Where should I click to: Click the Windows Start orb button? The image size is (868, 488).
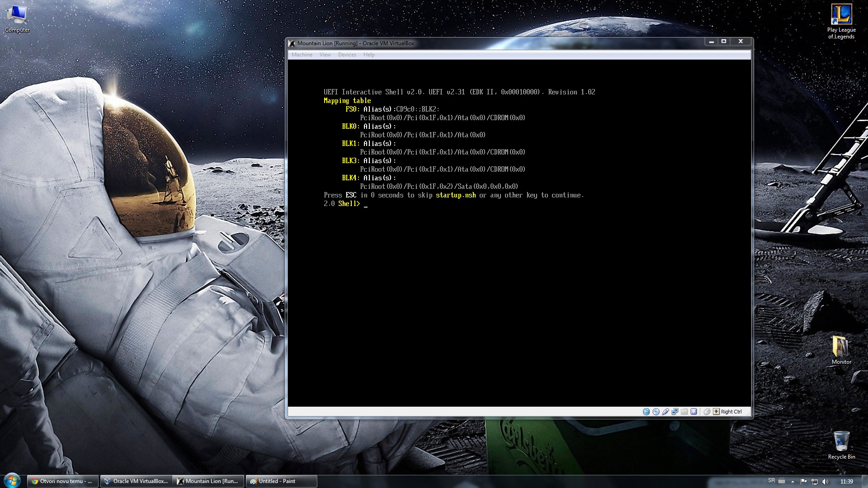12,481
